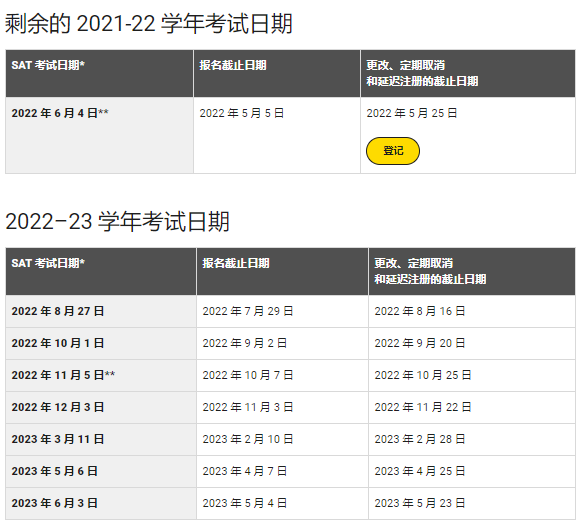Select the 2022 年 10 月 1 日 test date
This screenshot has height=523, width=582.
click(58, 343)
